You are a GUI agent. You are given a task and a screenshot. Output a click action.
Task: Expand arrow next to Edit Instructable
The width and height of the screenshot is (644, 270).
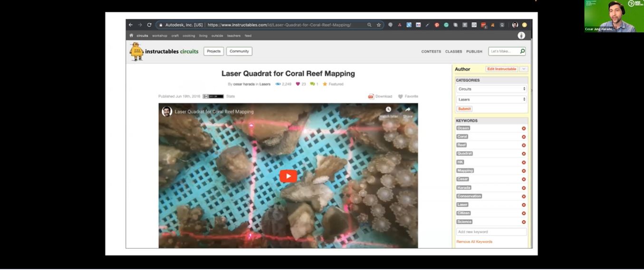524,69
